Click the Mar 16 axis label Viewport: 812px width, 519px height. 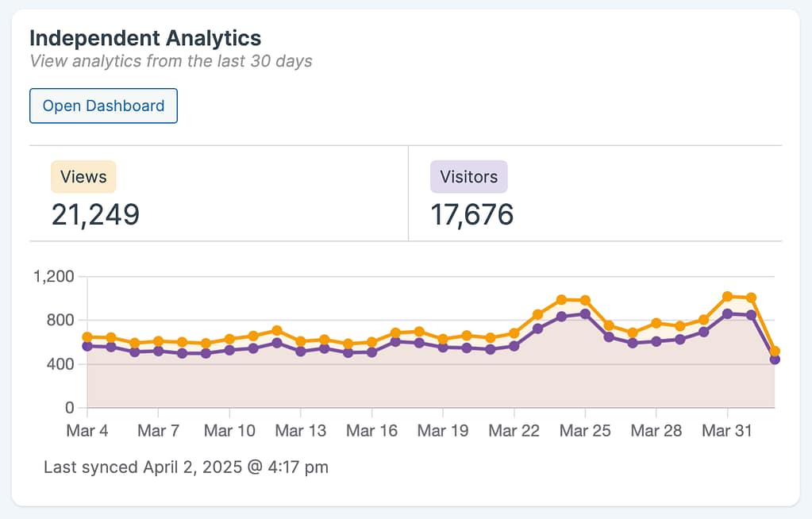[x=371, y=430]
